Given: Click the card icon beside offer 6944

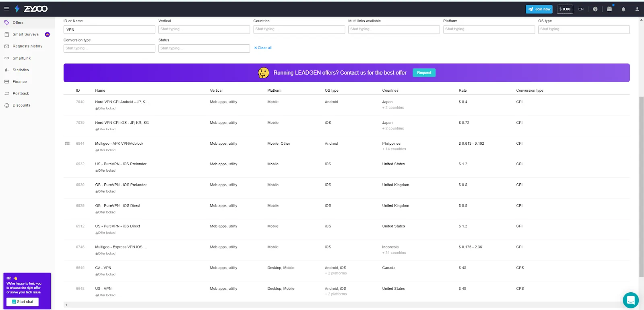Looking at the screenshot, I should (67, 144).
